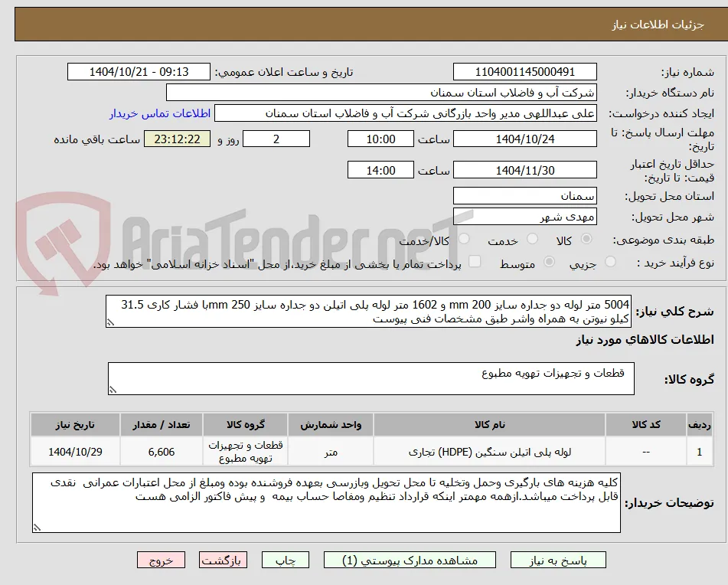Click the واحد شمارش column header
The image size is (728, 585).
pos(331,424)
